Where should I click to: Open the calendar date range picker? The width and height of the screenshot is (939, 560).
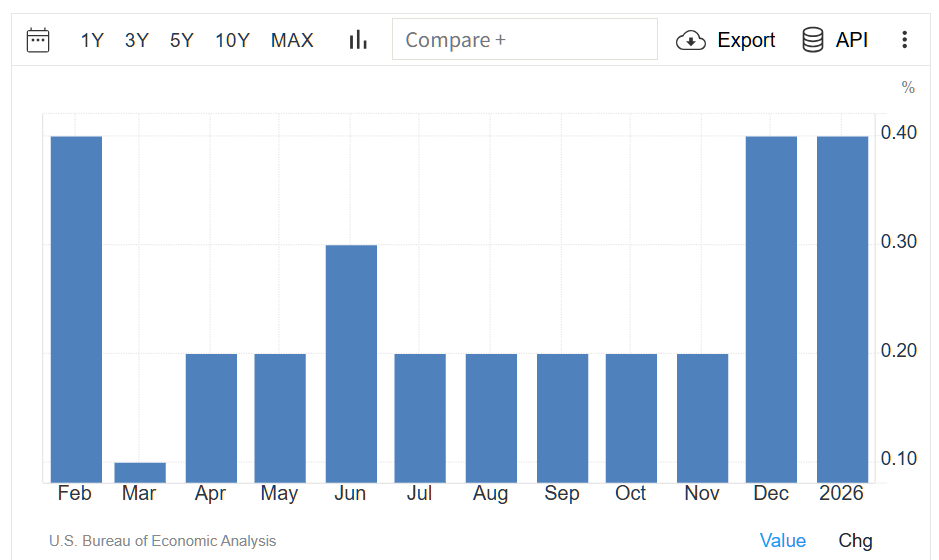click(38, 40)
